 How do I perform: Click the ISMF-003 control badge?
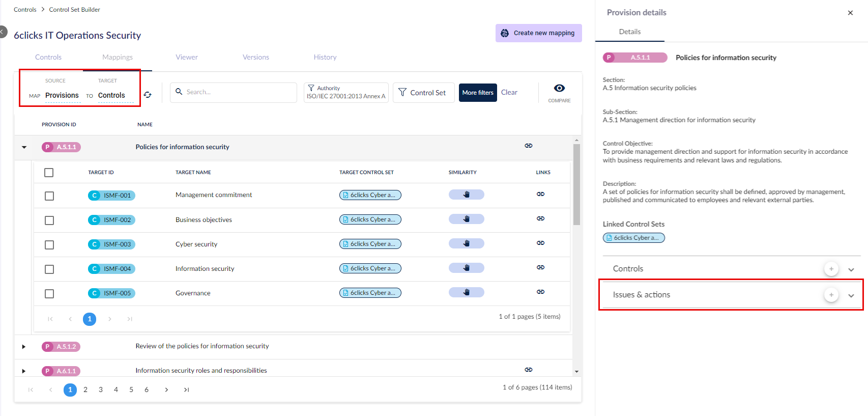coord(111,244)
